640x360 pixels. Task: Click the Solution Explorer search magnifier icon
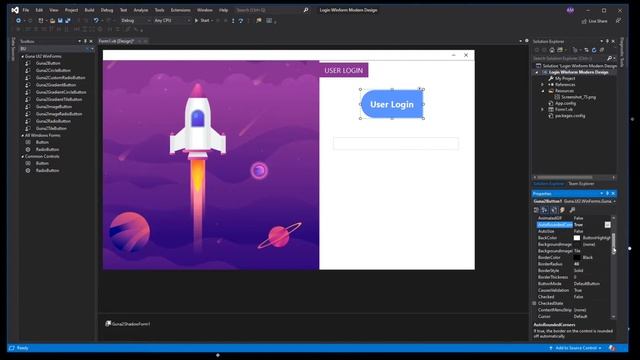609,58
